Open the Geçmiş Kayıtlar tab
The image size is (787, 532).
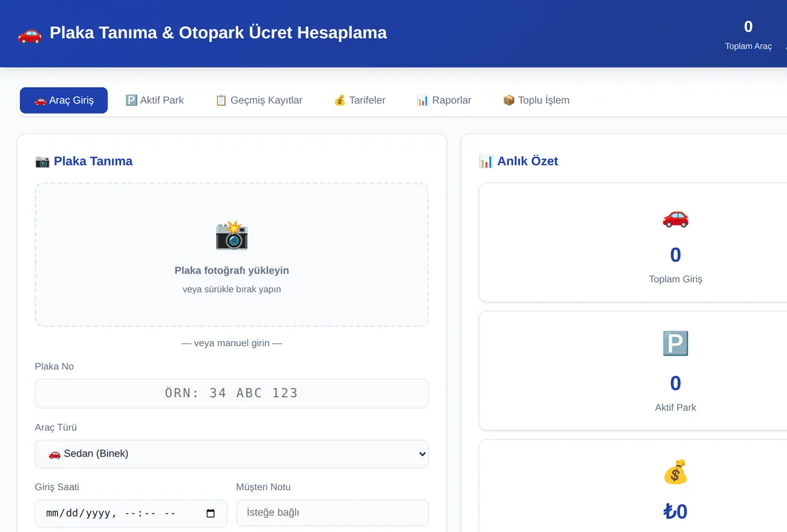[259, 100]
